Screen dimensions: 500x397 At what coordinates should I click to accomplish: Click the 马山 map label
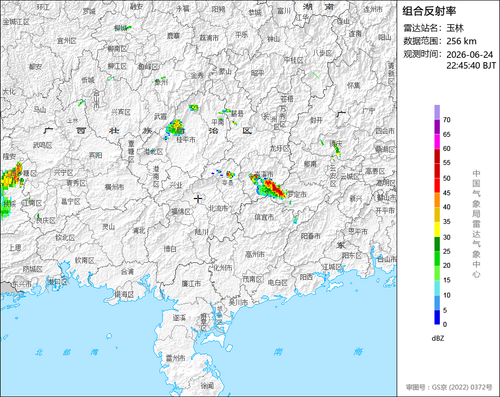[x=40, y=109]
